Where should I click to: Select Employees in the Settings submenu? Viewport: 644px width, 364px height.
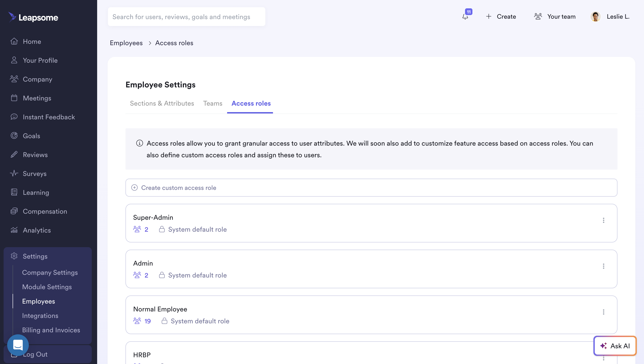[38, 301]
